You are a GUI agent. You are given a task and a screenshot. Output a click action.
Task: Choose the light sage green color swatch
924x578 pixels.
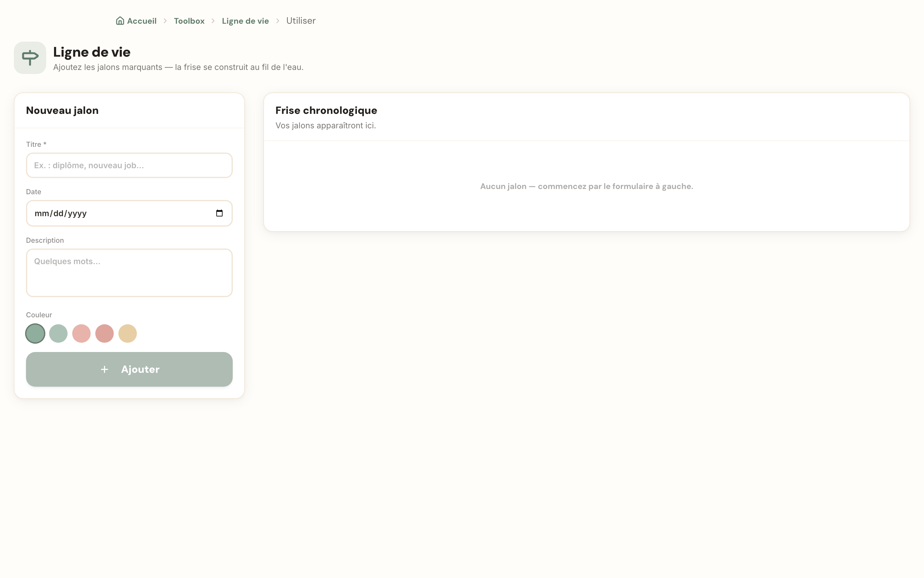pyautogui.click(x=58, y=333)
